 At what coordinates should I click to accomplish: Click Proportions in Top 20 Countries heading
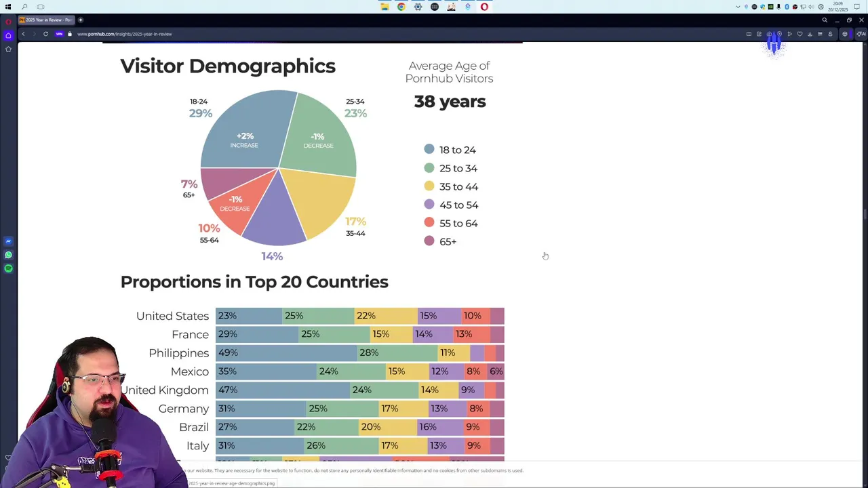click(x=254, y=282)
